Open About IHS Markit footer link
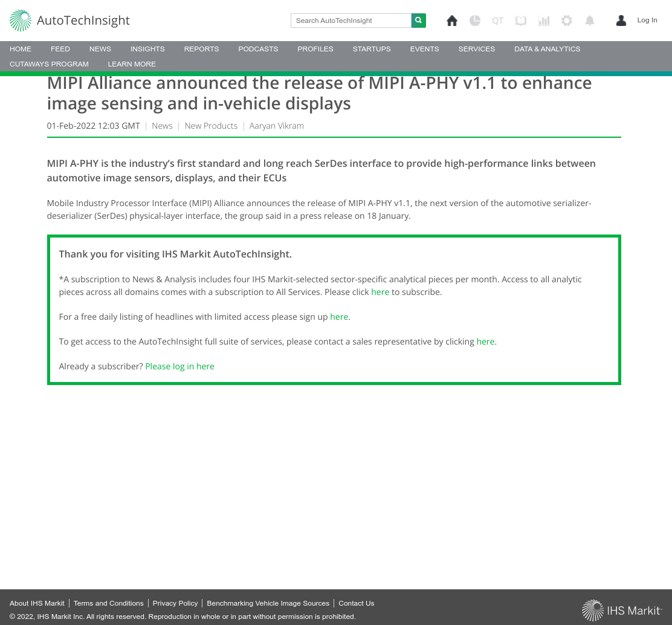This screenshot has width=672, height=625. pos(37,603)
